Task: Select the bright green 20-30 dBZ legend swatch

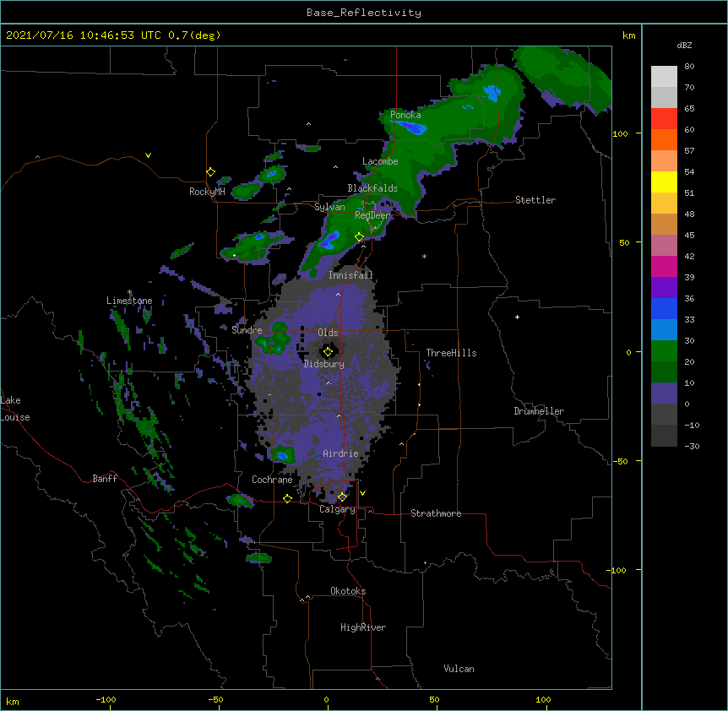Action: click(664, 351)
